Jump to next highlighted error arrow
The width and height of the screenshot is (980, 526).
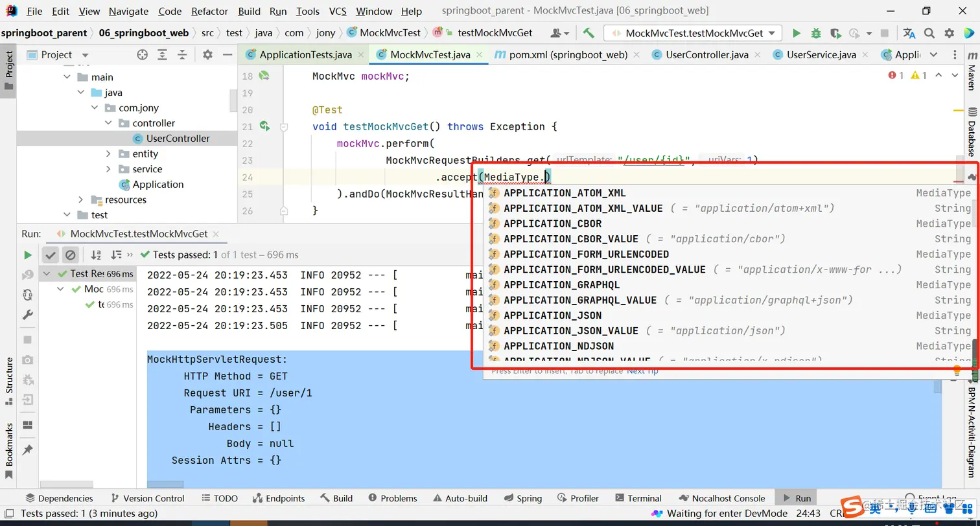pyautogui.click(x=954, y=76)
